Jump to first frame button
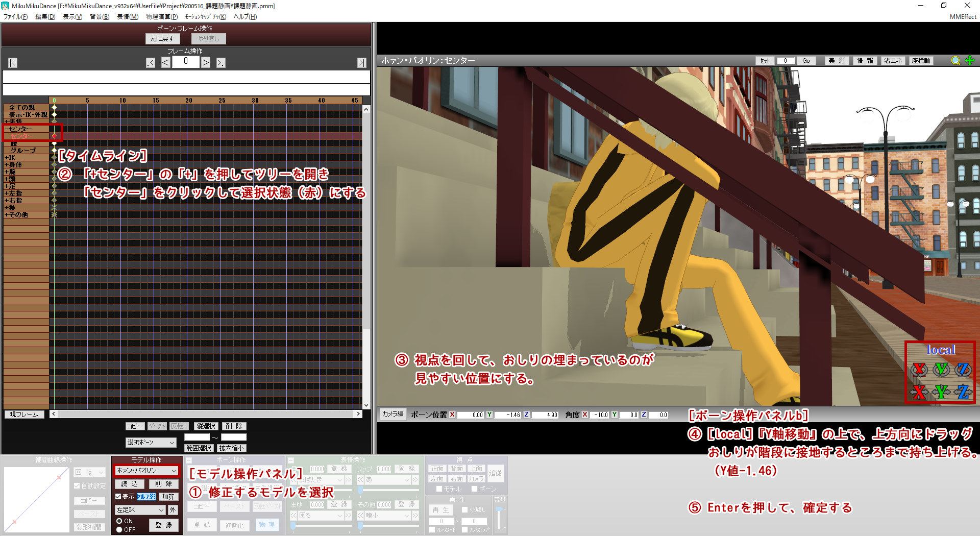Viewport: 980px width, 536px height. pos(13,63)
